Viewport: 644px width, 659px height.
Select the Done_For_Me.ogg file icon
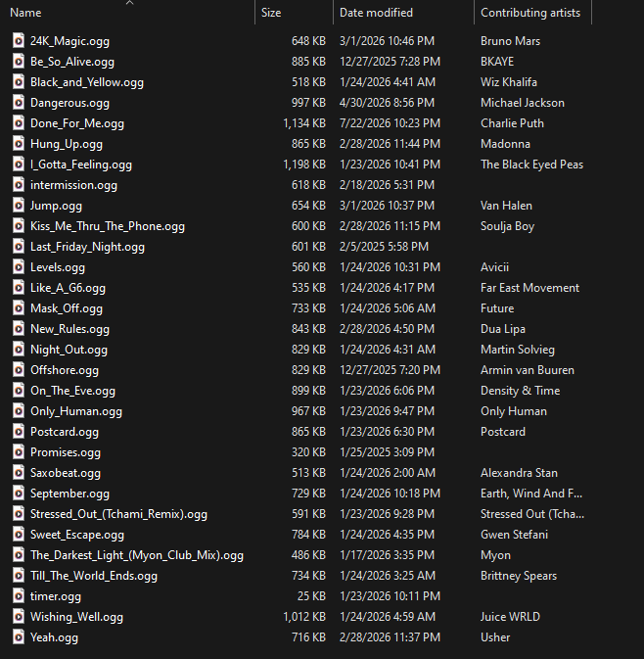pos(18,123)
